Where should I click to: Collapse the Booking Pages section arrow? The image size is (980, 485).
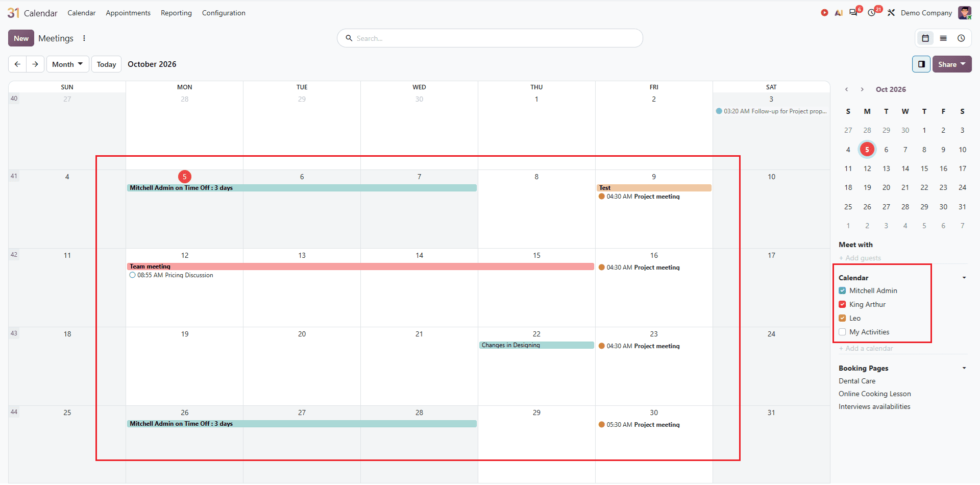point(964,368)
